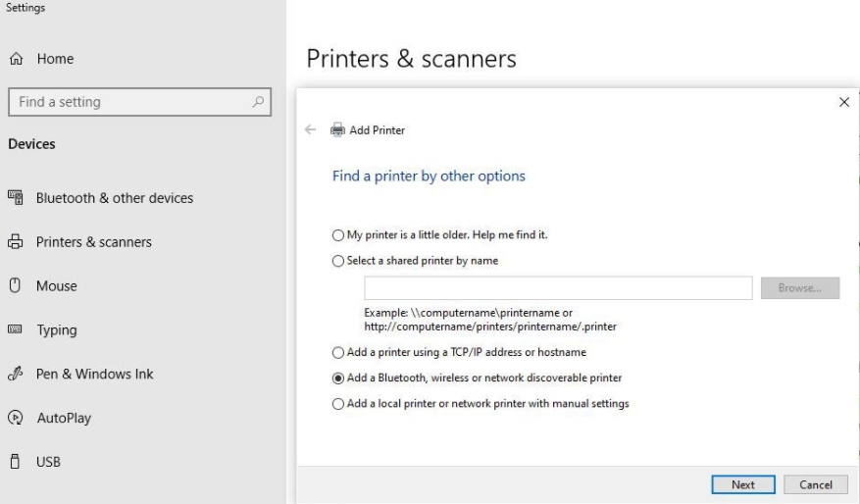Close the Add Printer dialog

(844, 102)
